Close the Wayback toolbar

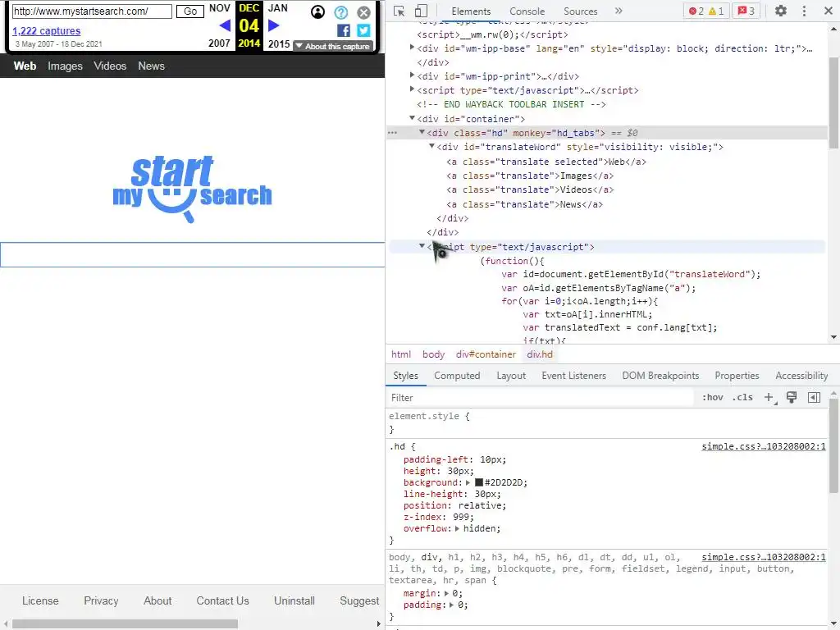click(x=363, y=12)
